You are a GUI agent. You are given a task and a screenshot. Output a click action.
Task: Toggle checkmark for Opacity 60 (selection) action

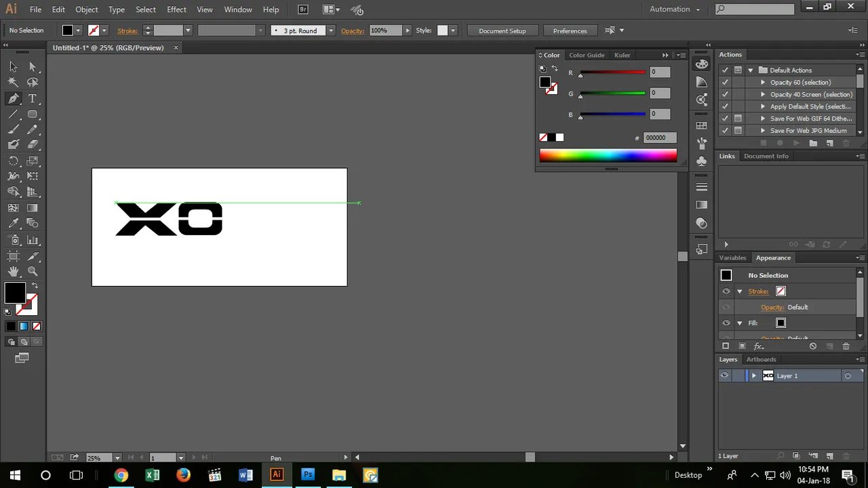tap(725, 82)
